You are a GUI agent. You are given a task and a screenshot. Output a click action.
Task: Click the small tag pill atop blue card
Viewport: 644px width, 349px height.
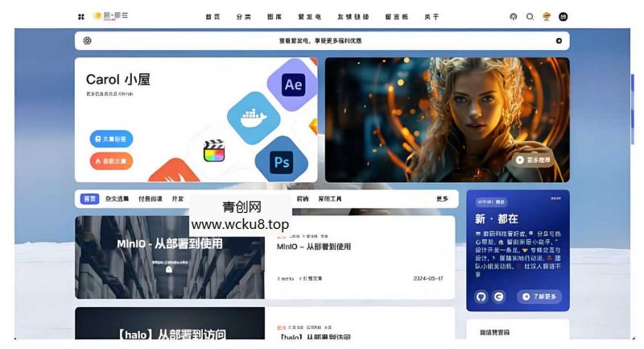coord(491,202)
